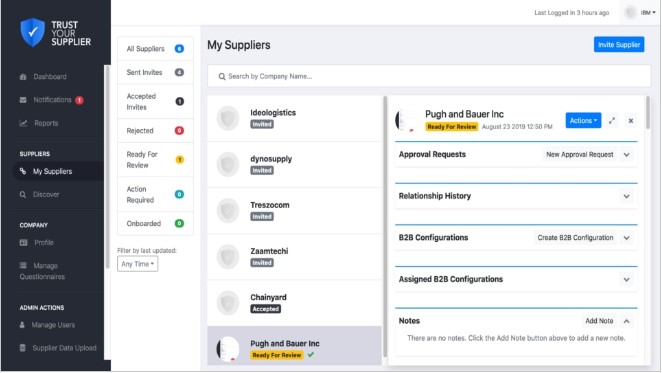
Task: Open Discover in the sidebar
Action: (46, 194)
